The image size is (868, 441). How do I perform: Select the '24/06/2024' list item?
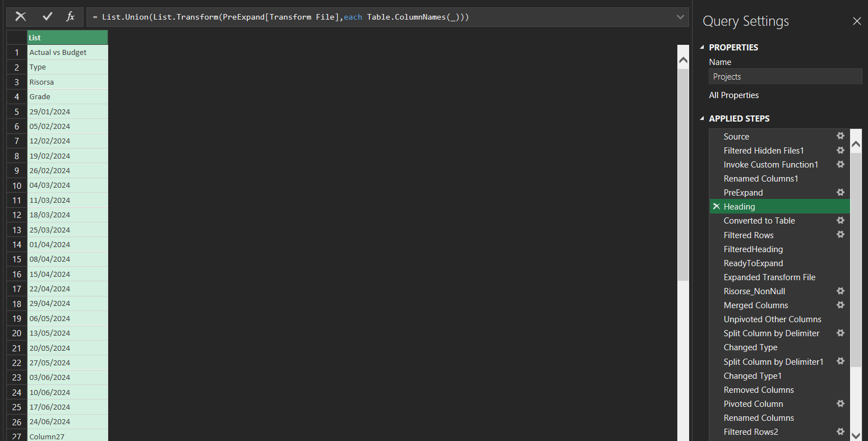[x=67, y=421]
